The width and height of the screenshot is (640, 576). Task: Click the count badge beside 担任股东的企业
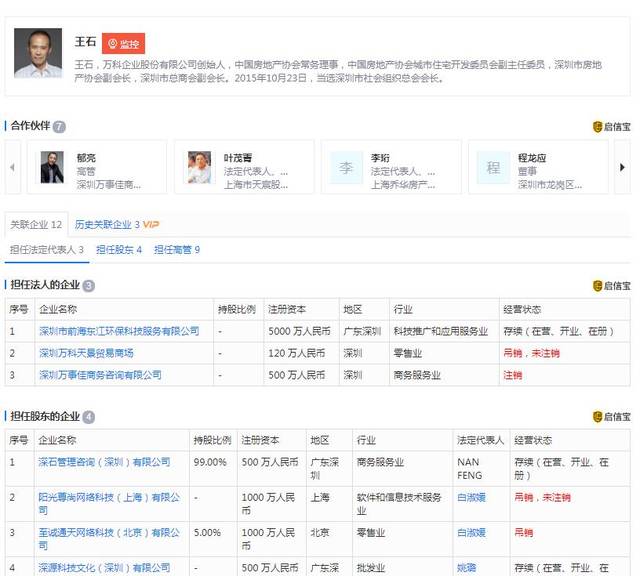point(89,417)
